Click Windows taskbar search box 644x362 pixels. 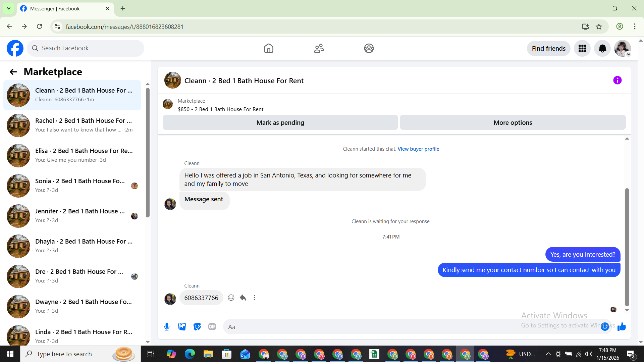(80, 354)
